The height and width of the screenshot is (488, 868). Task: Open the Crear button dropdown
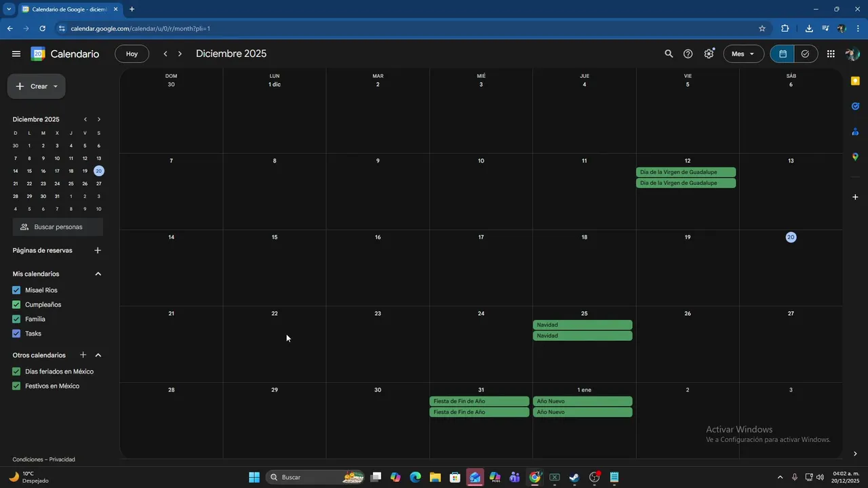55,86
